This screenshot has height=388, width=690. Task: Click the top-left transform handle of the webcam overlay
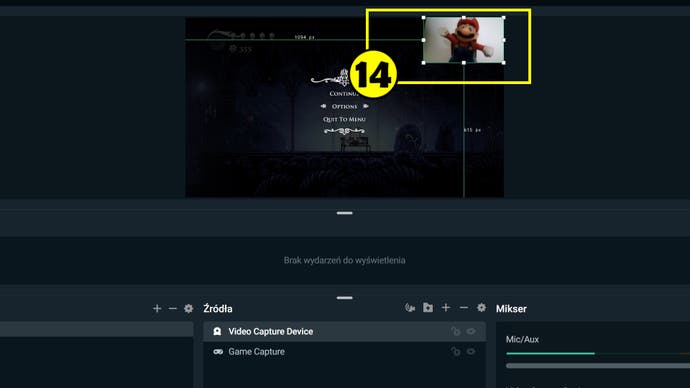tap(424, 18)
